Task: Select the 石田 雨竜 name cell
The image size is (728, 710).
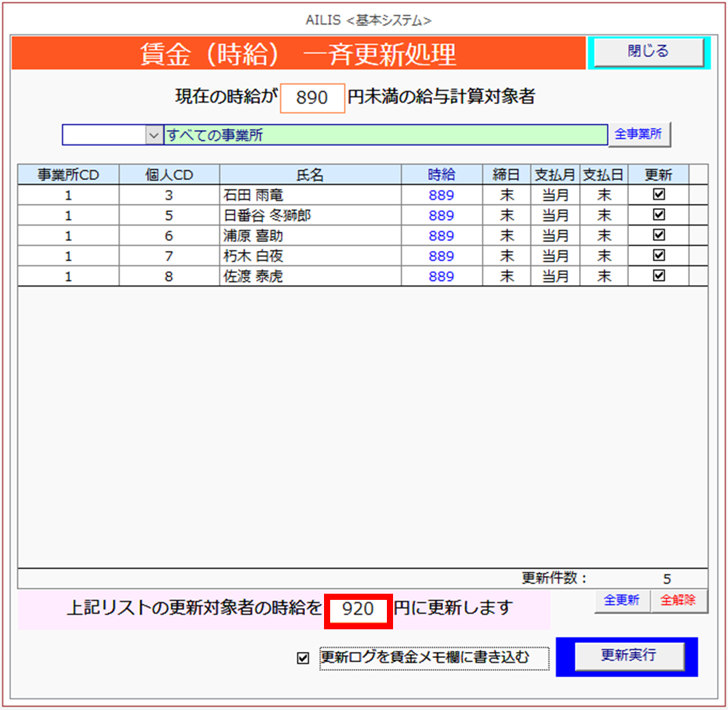Action: pos(310,196)
